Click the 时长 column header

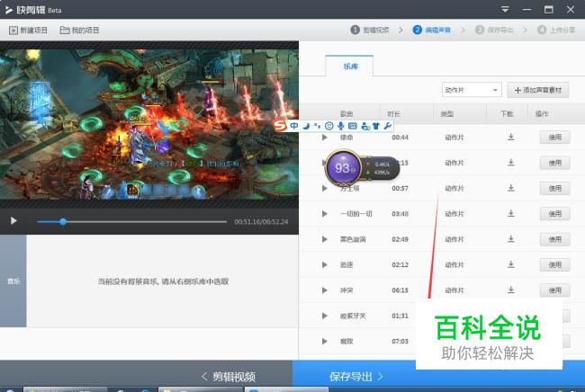(x=393, y=113)
